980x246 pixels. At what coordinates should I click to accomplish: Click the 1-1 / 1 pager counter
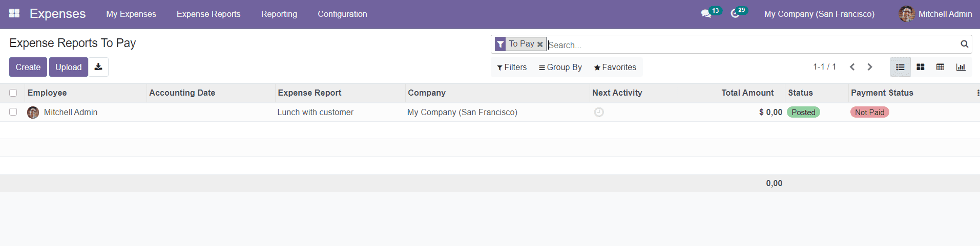(x=824, y=67)
